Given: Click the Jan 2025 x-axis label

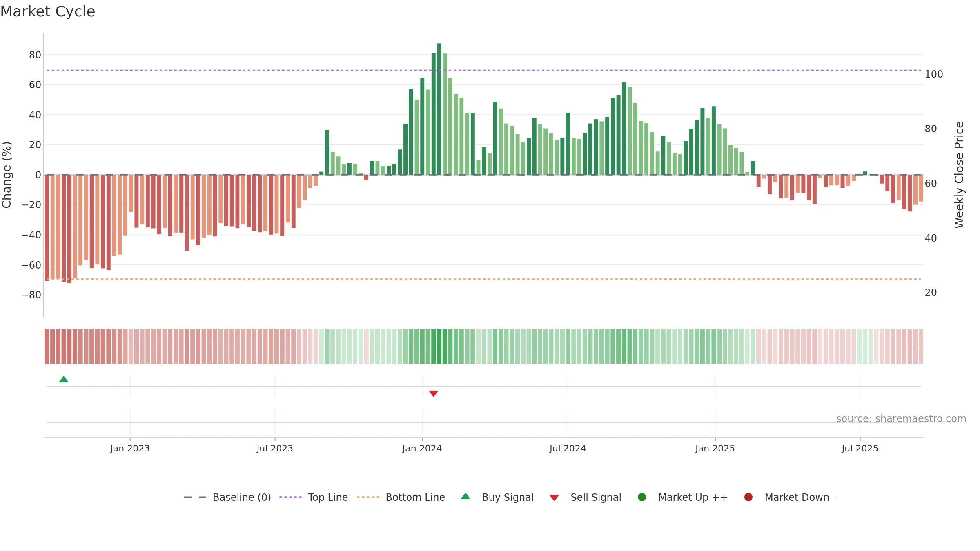Looking at the screenshot, I should pos(715,449).
